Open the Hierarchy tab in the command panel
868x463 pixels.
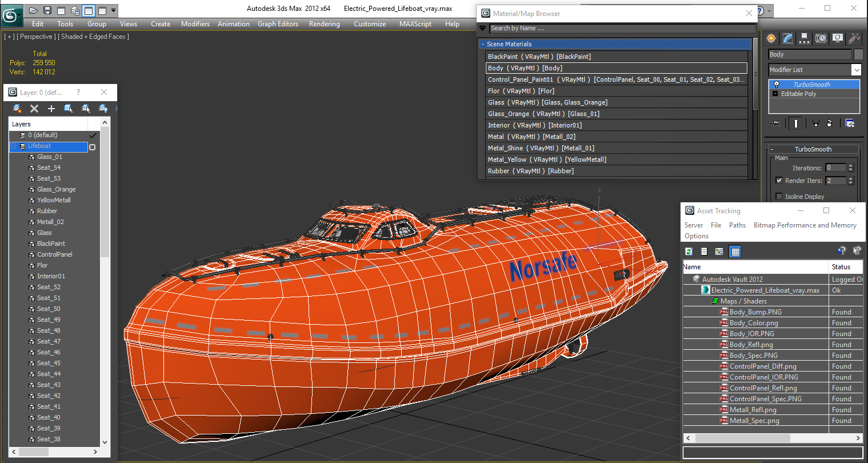point(805,38)
